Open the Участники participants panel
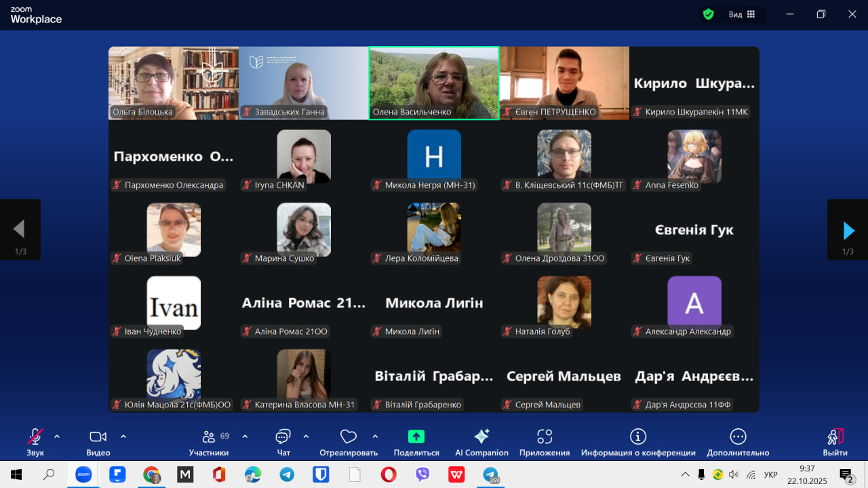The height and width of the screenshot is (488, 868). [209, 442]
